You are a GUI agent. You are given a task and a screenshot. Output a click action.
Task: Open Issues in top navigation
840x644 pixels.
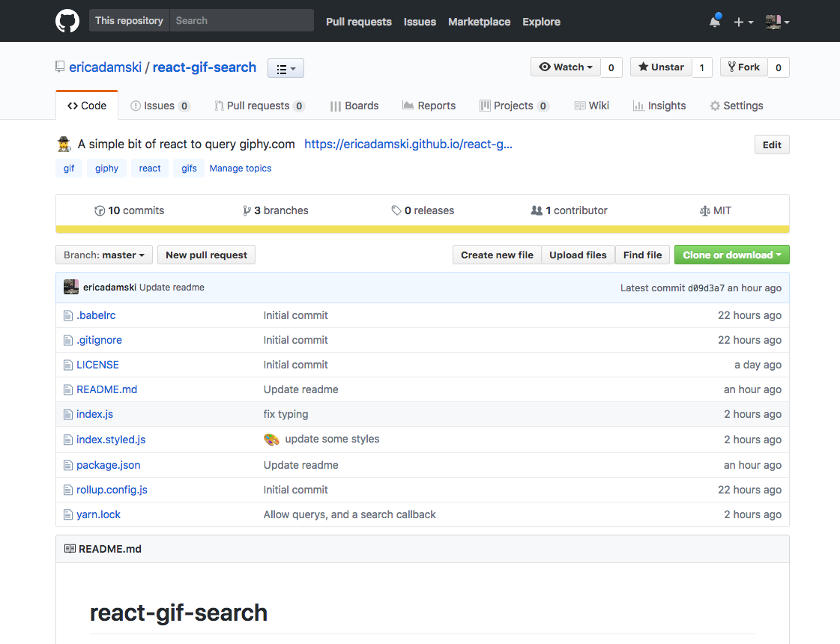click(x=420, y=22)
